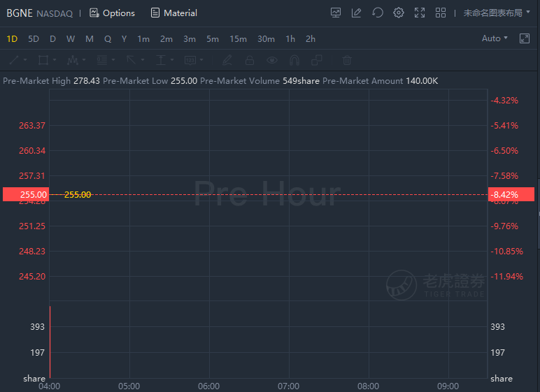The width and height of the screenshot is (540, 392).
Task: Open the Material info button
Action: pos(174,13)
